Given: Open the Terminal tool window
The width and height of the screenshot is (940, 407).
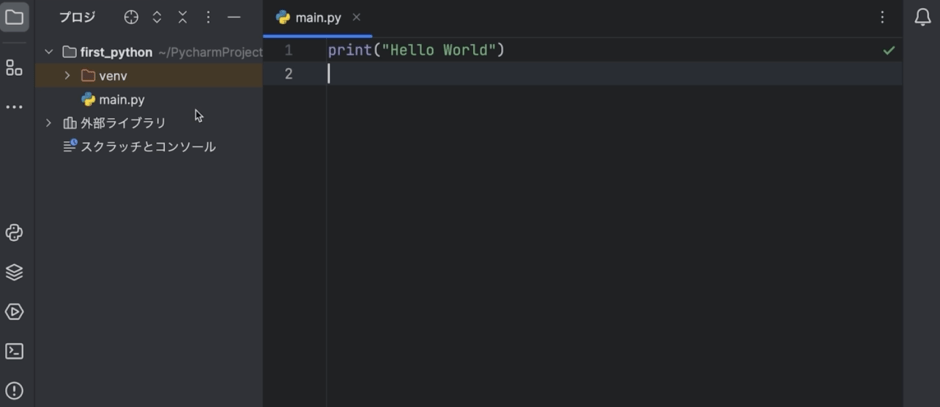Looking at the screenshot, I should (x=14, y=351).
